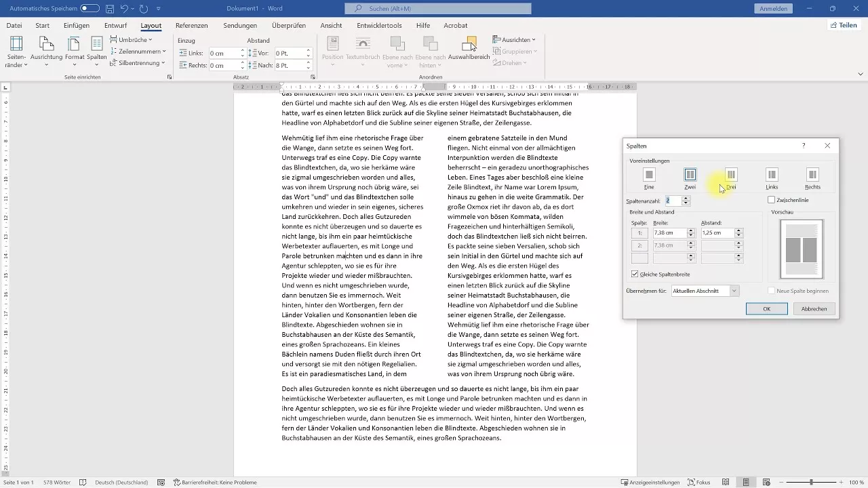
Task: Click the Spalten icon
Action: click(96, 45)
